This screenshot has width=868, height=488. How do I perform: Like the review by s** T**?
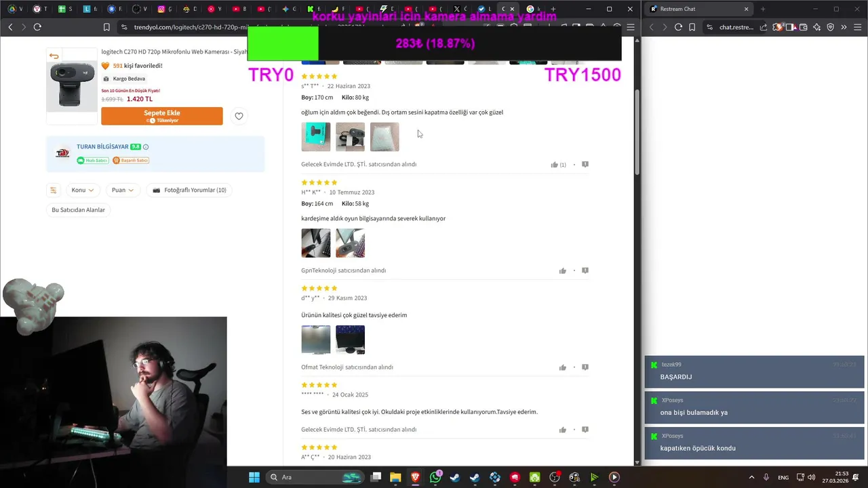[554, 165]
